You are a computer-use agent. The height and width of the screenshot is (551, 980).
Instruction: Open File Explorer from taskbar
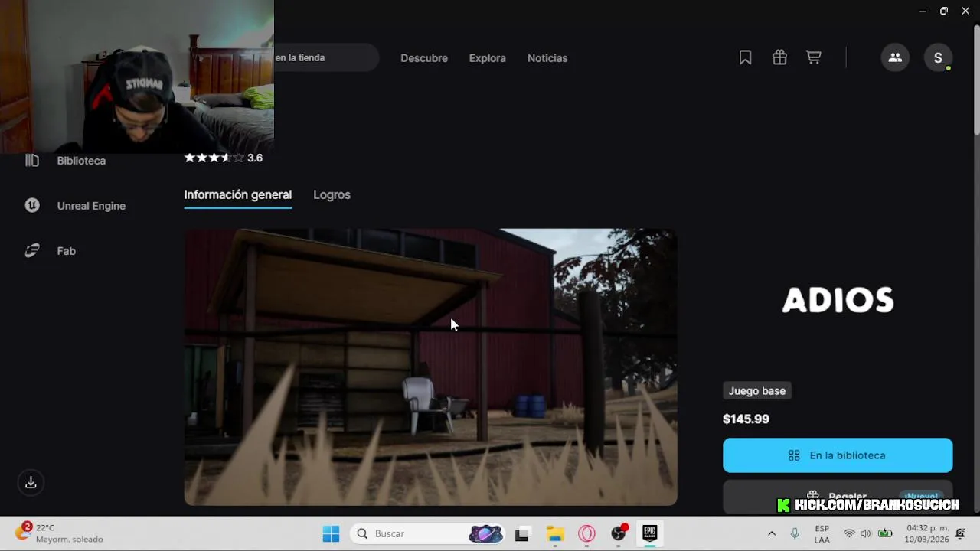[555, 533]
